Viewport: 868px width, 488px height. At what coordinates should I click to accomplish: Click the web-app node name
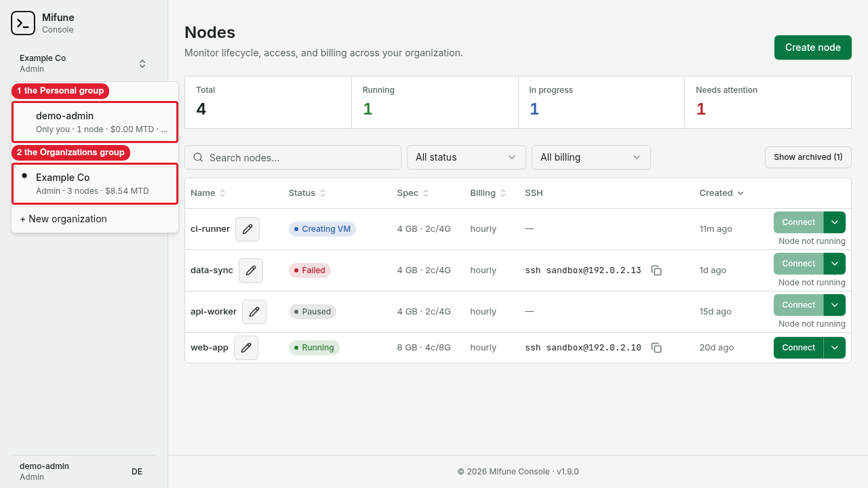[210, 348]
